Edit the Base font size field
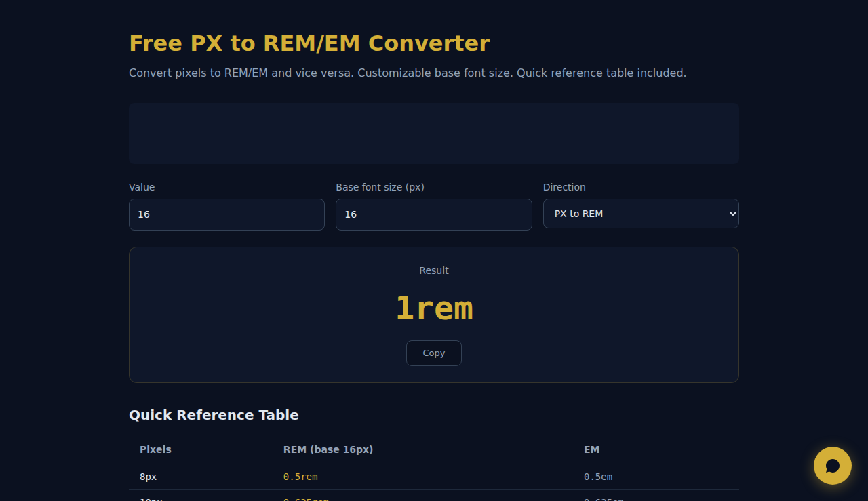Viewport: 868px width, 501px height. (x=434, y=214)
